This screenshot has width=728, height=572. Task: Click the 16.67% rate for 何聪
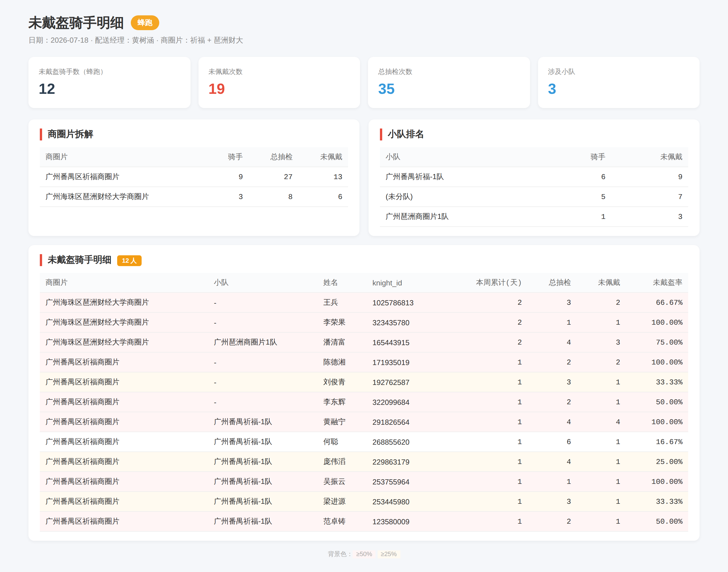point(669,442)
